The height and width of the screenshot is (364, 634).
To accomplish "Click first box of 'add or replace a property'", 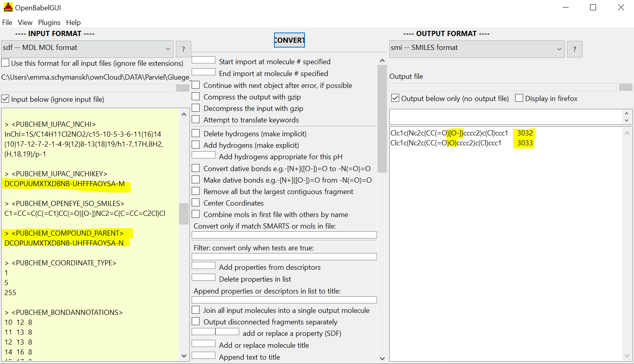I will pyautogui.click(x=204, y=332).
